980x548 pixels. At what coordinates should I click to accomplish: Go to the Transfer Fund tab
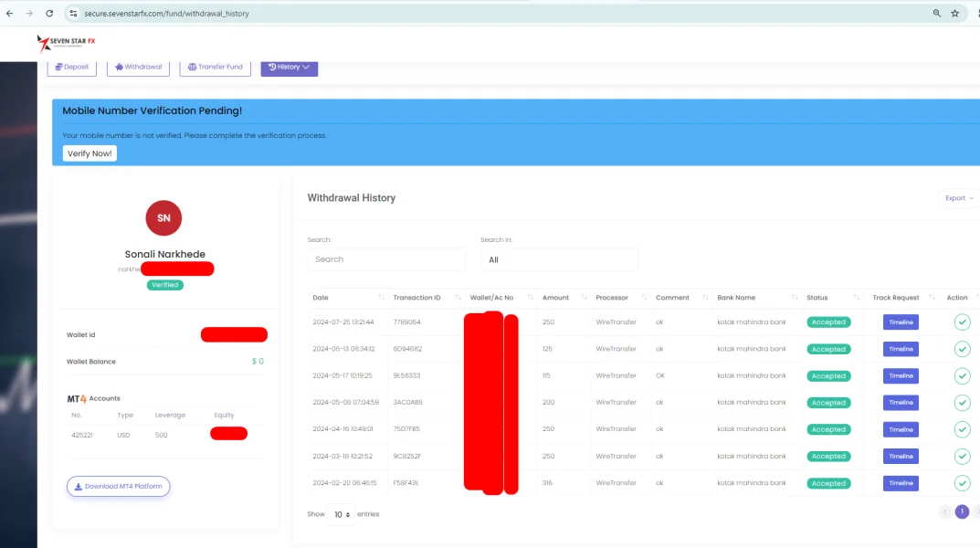(216, 67)
